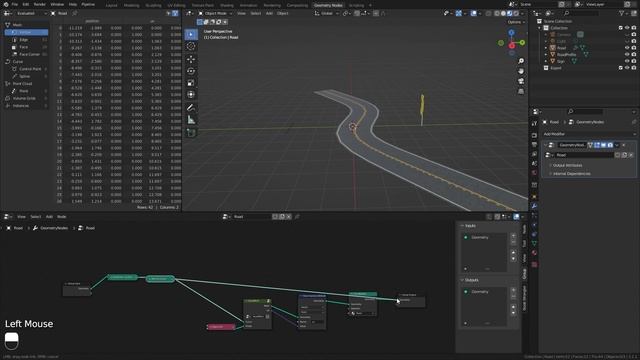Viewport: 640px width, 360px height.
Task: Open the Add Modifier dropdown
Action: pyautogui.click(x=589, y=134)
